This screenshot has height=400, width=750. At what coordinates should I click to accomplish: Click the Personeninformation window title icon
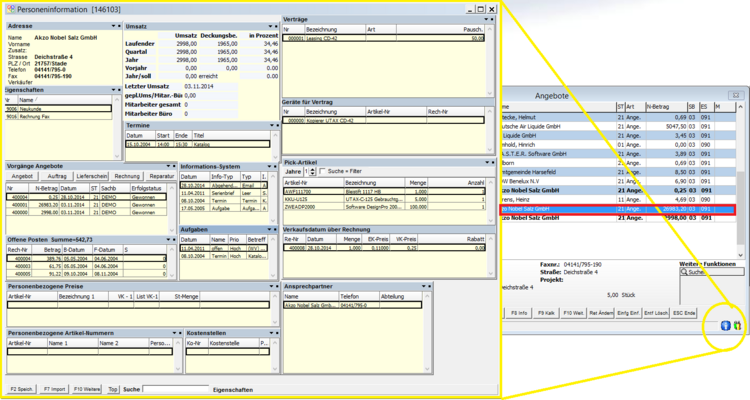pos(10,7)
